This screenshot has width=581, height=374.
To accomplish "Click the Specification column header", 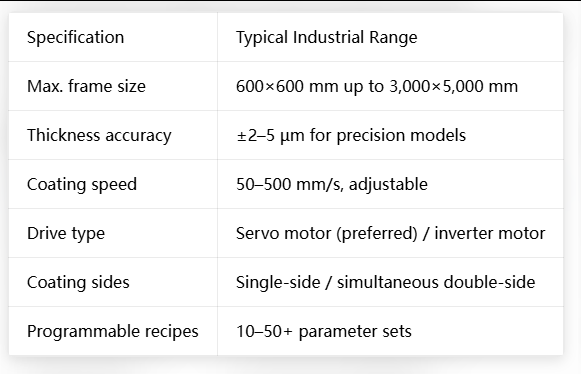I will (x=75, y=37).
